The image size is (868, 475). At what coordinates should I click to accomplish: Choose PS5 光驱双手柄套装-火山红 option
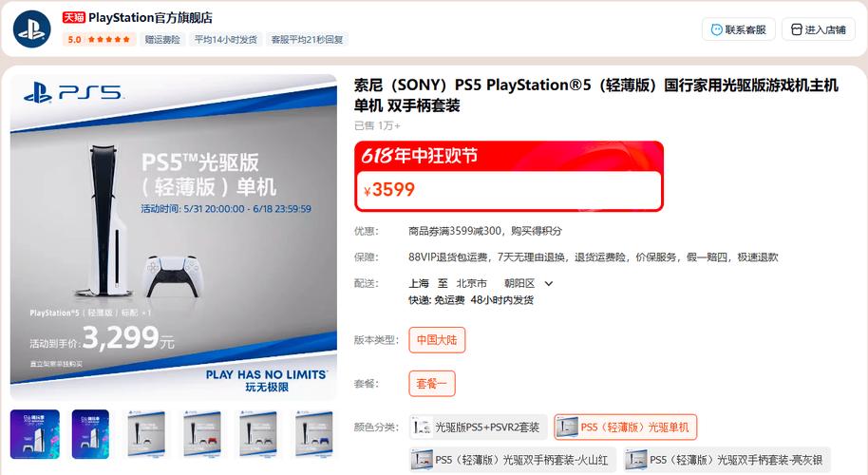513,460
